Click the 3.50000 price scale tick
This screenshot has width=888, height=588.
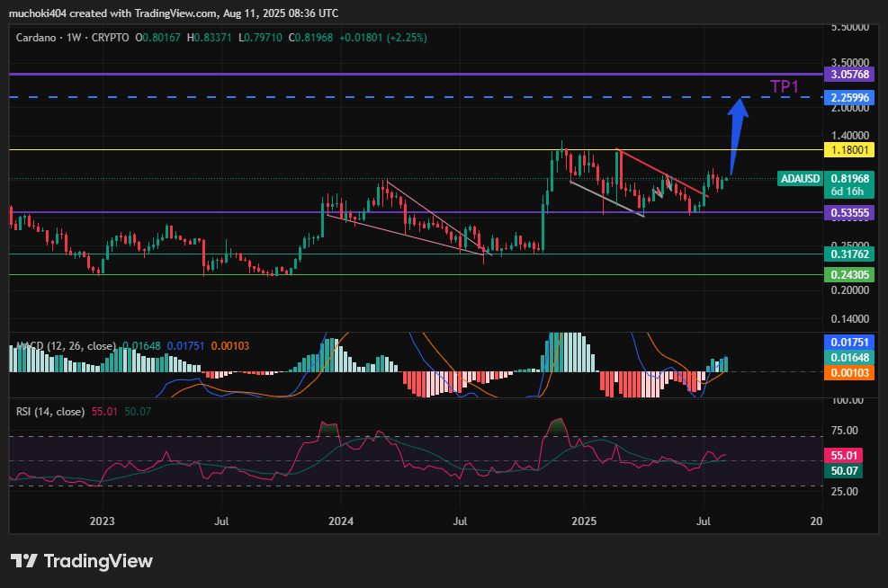tap(849, 62)
